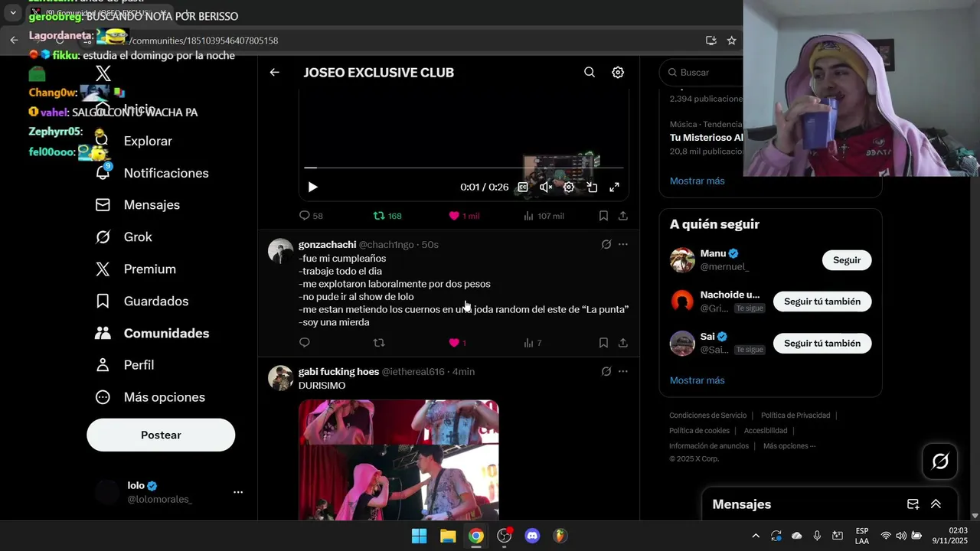The width and height of the screenshot is (980, 551).
Task: Share the video post
Action: [x=623, y=216]
